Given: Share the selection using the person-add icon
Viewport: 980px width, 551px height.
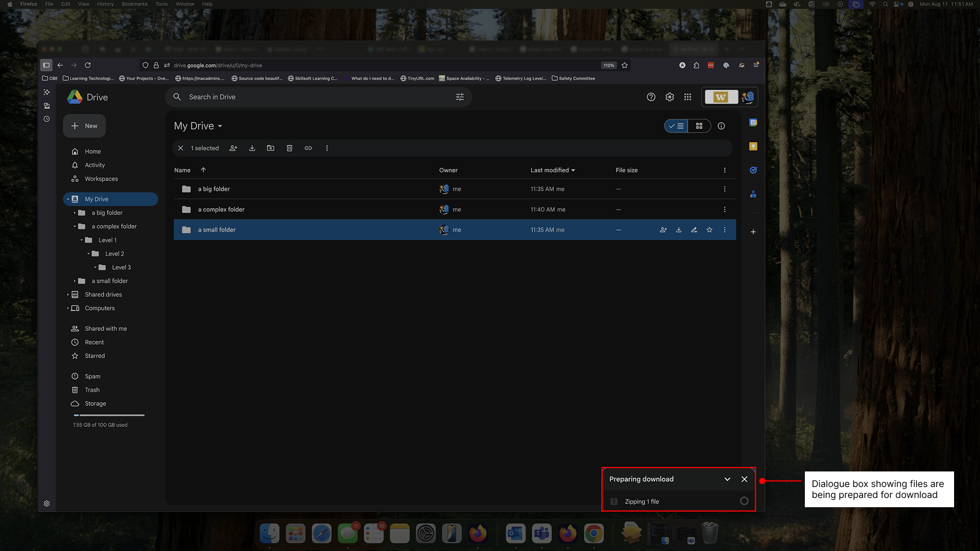Looking at the screenshot, I should pos(233,148).
